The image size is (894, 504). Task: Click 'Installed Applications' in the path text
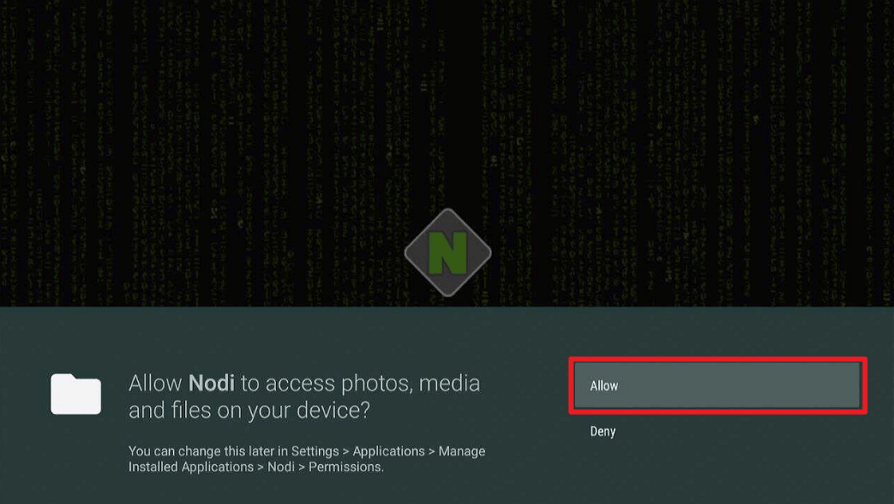point(191,467)
